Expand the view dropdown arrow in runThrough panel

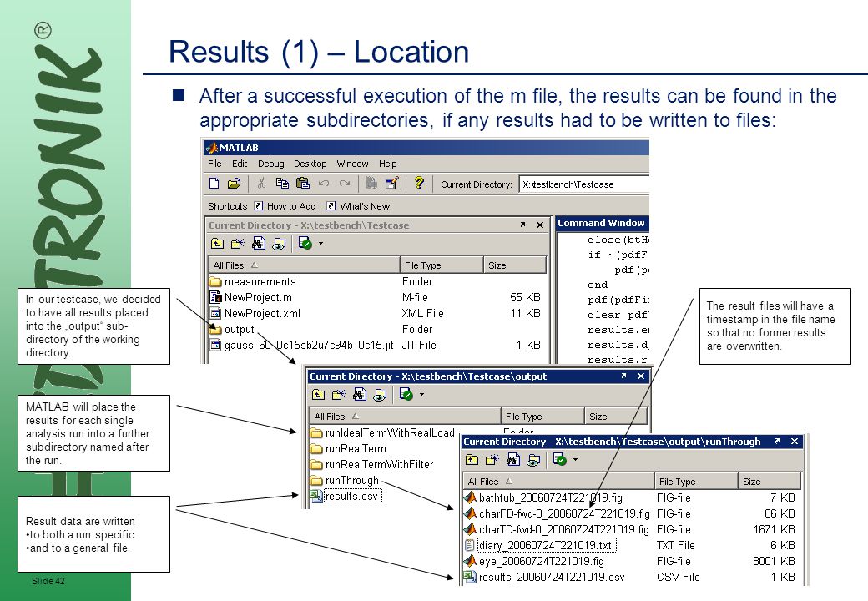pos(575,460)
